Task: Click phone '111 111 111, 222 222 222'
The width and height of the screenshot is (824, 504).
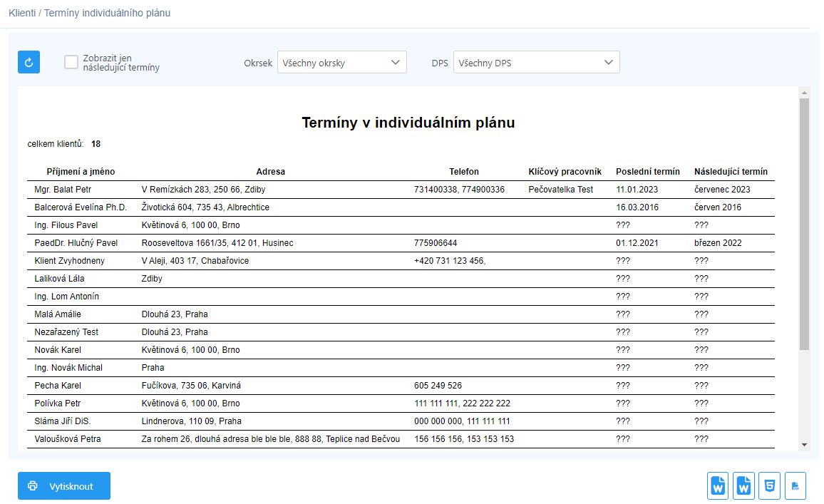Action: pos(463,403)
